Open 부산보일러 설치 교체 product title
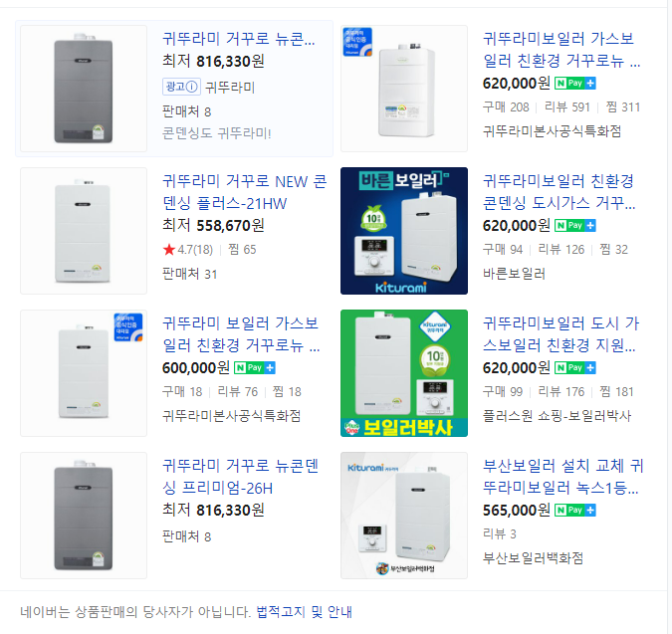The height and width of the screenshot is (634, 672). (562, 477)
